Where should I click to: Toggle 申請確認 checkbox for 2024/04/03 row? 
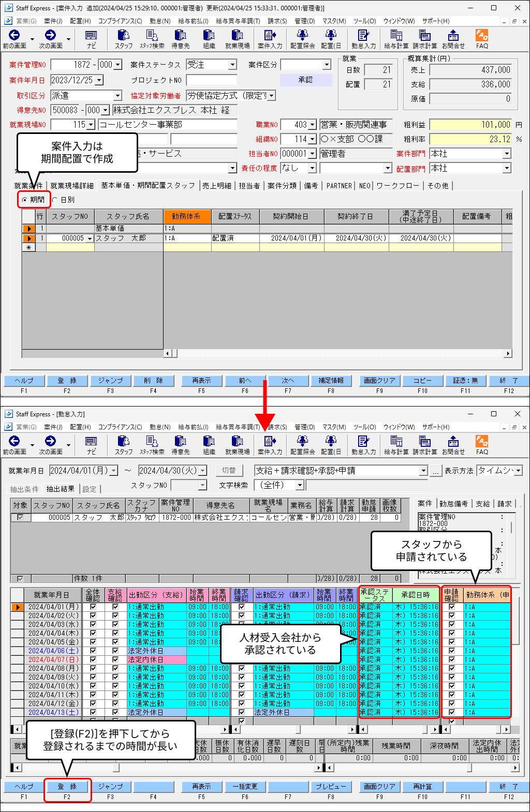coord(451,625)
